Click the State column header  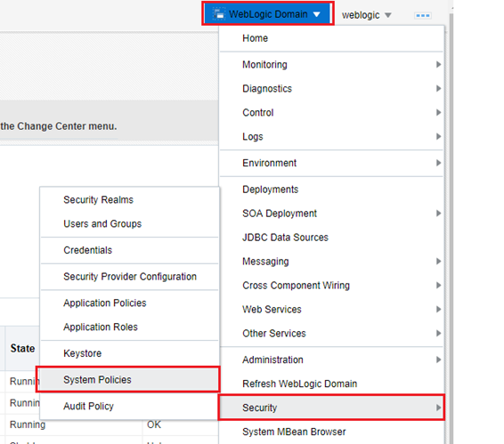(x=22, y=348)
